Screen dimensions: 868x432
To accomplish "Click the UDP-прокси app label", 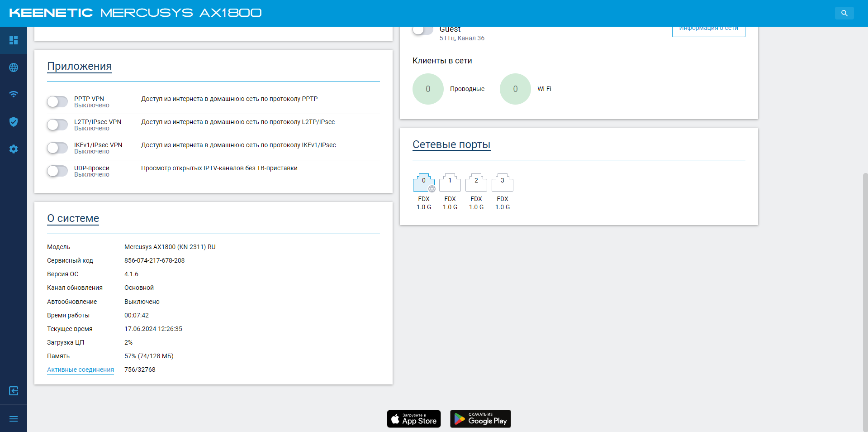I will 92,168.
